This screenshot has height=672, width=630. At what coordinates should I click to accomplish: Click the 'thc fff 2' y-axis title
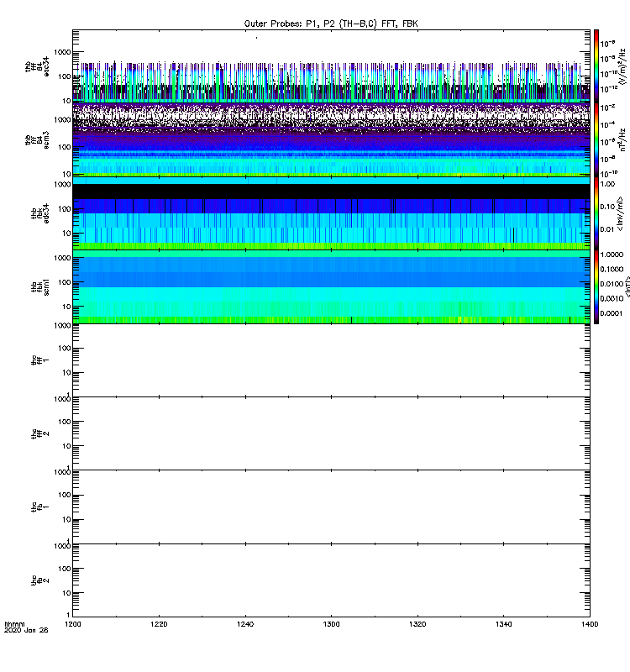click(40, 433)
